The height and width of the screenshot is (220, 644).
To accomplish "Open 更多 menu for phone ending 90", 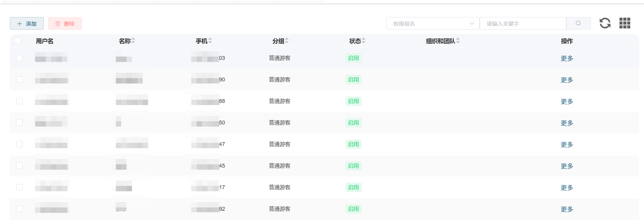I will point(567,80).
